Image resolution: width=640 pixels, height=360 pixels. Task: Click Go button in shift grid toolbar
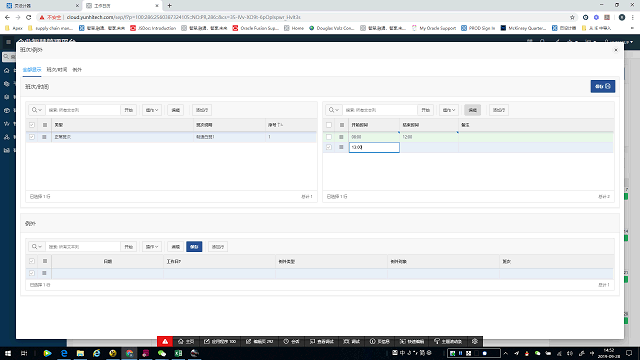pos(129,110)
